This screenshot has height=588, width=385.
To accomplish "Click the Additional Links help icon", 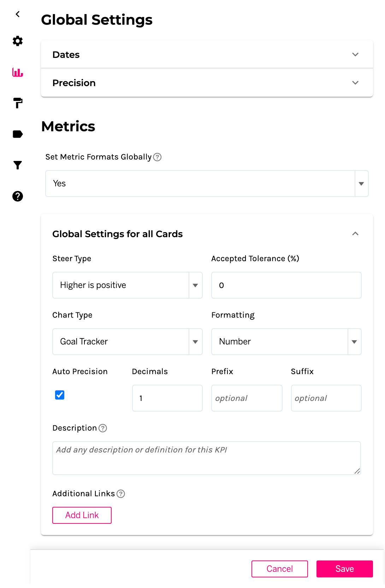I will tap(121, 494).
